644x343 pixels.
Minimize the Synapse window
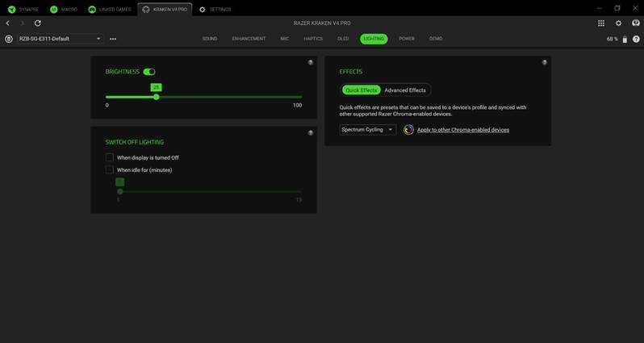(x=600, y=8)
